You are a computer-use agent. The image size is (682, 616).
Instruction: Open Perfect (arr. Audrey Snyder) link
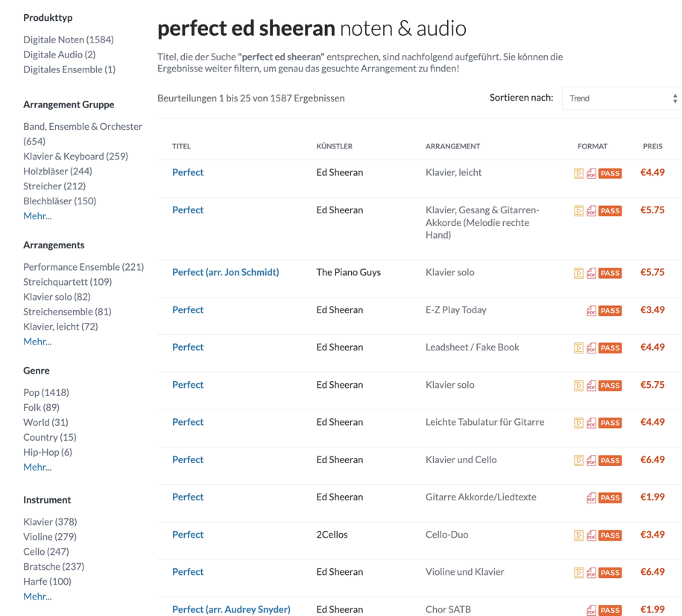coord(231,609)
